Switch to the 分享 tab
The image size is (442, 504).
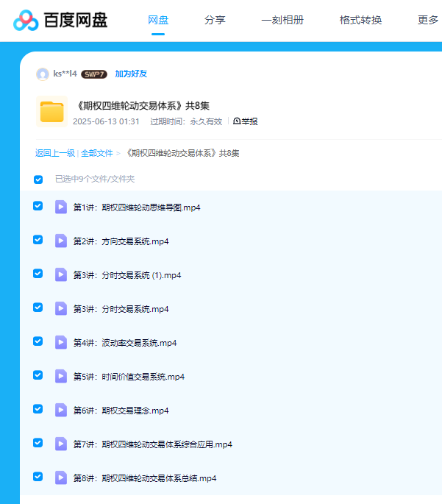215,20
